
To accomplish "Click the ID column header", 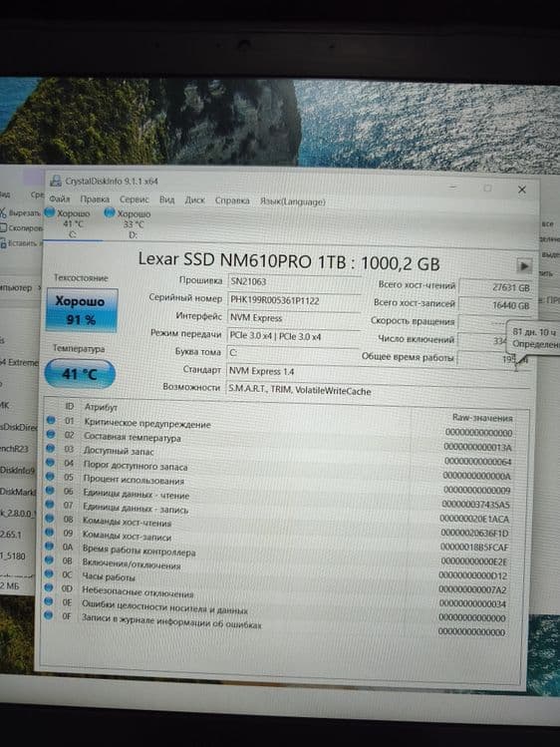I will tap(70, 406).
